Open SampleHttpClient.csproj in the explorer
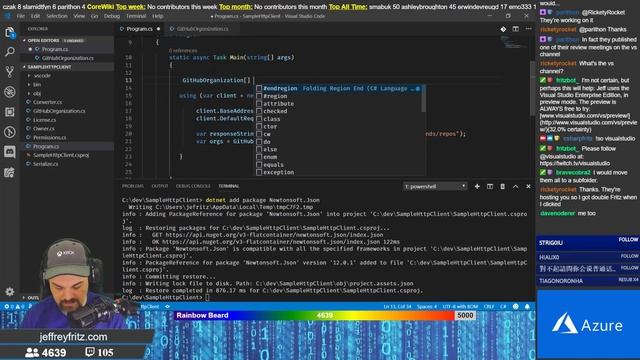 click(61, 155)
